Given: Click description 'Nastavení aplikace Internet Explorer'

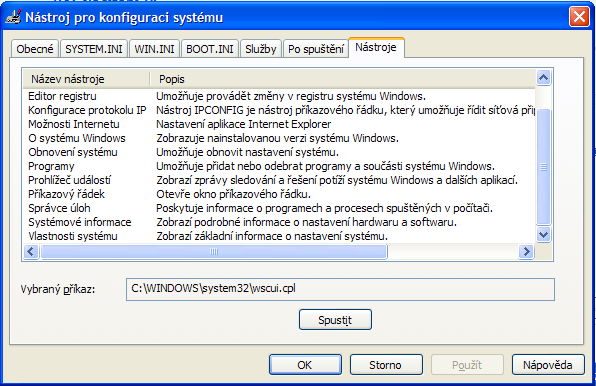Looking at the screenshot, I should click(x=244, y=124).
